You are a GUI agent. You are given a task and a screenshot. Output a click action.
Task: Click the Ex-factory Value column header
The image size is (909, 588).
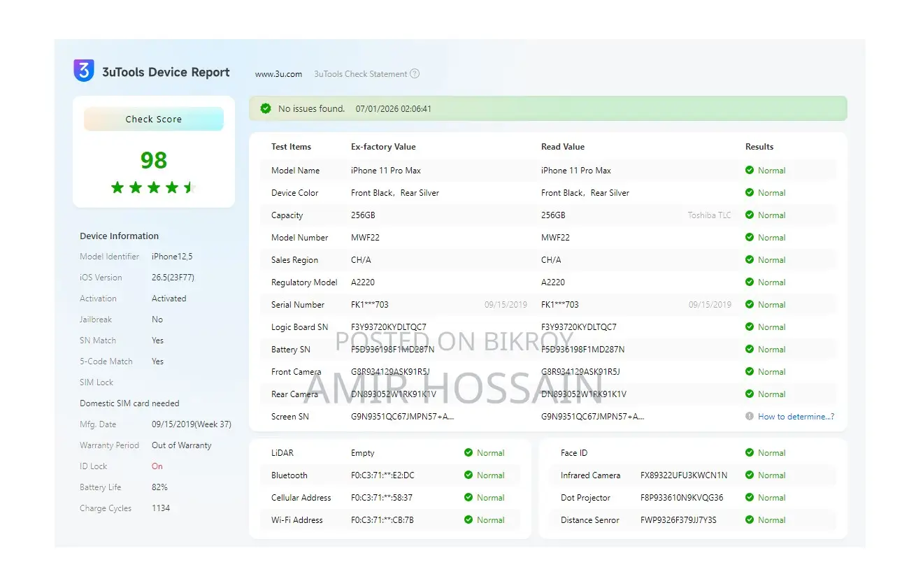click(383, 147)
